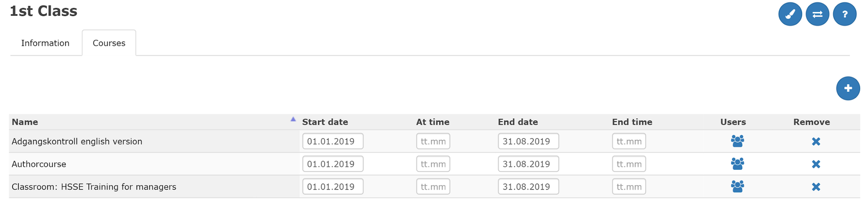Screen dimensions: 868x201
Task: Open help via question mark icon
Action: (x=844, y=14)
